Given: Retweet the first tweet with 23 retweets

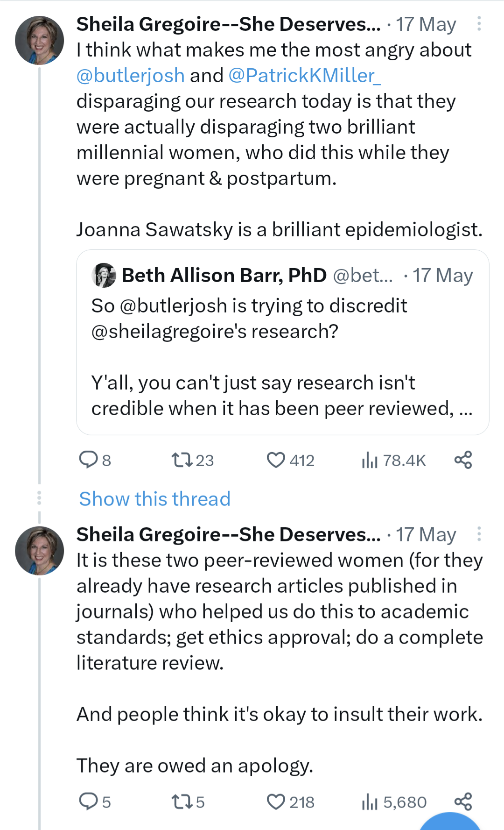Looking at the screenshot, I should tap(182, 460).
